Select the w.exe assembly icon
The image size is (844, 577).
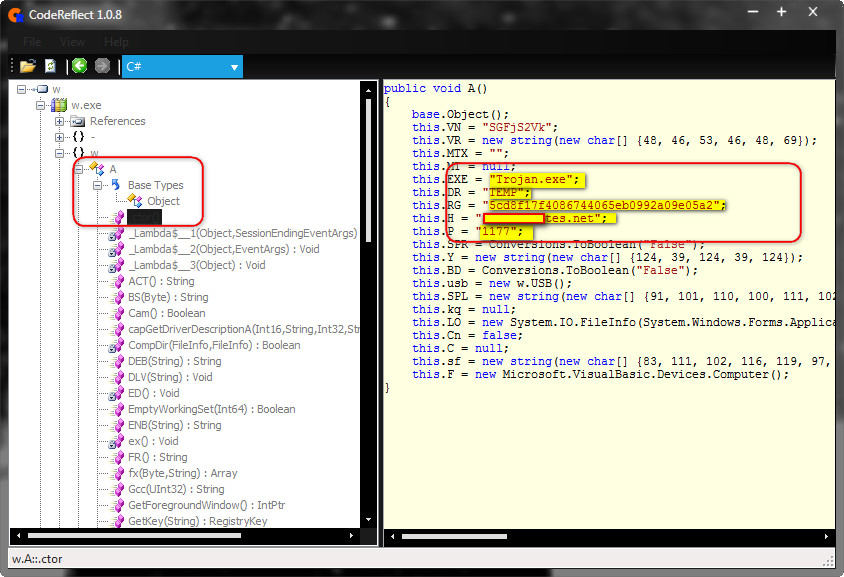pyautogui.click(x=59, y=105)
